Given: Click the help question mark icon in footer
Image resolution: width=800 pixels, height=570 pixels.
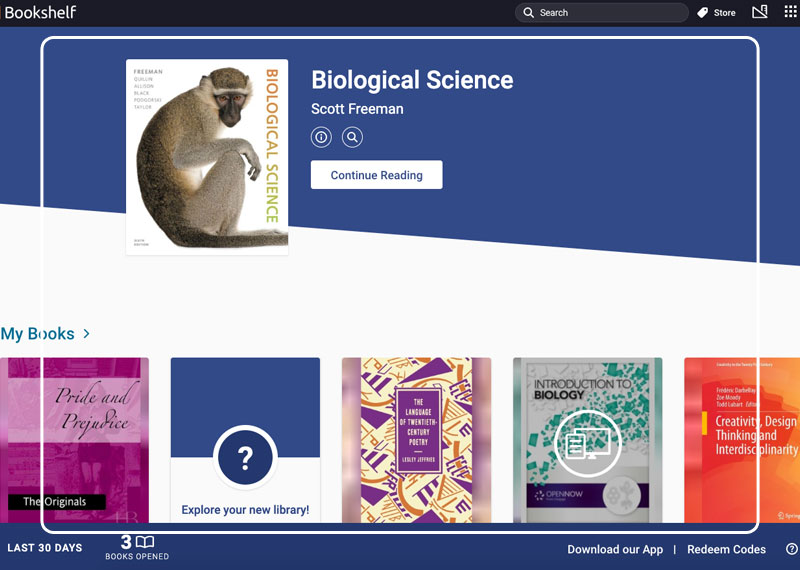Looking at the screenshot, I should click(792, 549).
